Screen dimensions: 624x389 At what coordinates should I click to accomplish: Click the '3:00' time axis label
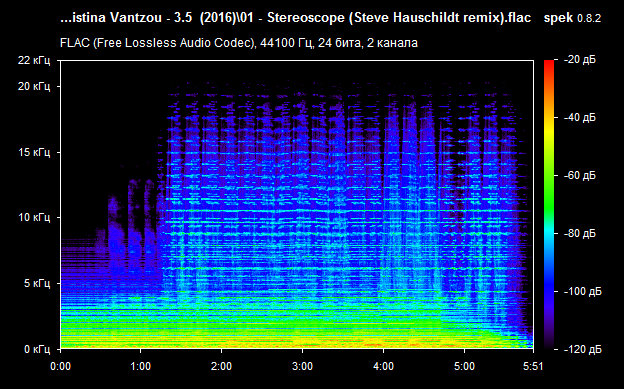click(302, 366)
